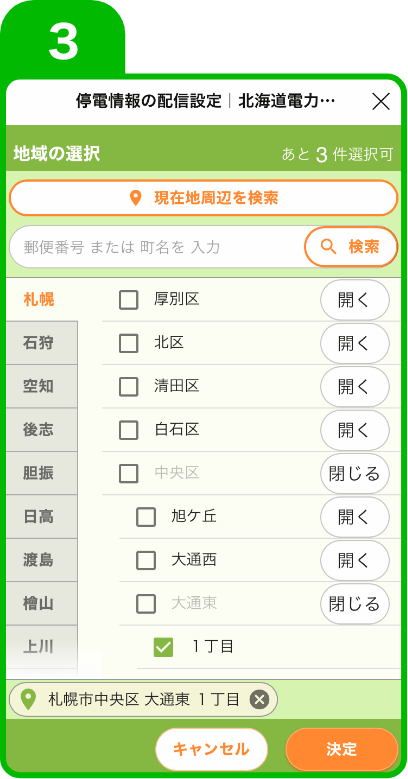408x779 pixels.
Task: Click the キャンセル button
Action: point(211,749)
